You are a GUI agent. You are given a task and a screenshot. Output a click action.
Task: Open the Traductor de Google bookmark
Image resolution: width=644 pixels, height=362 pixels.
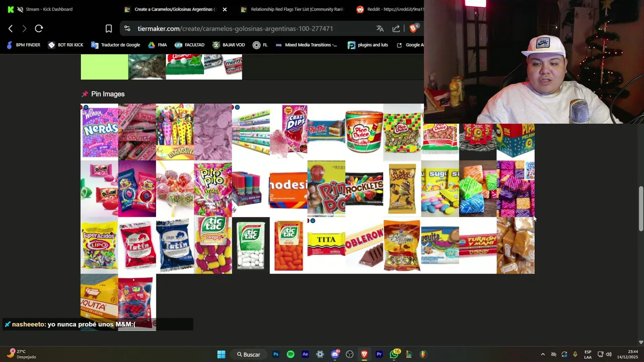pos(115,45)
